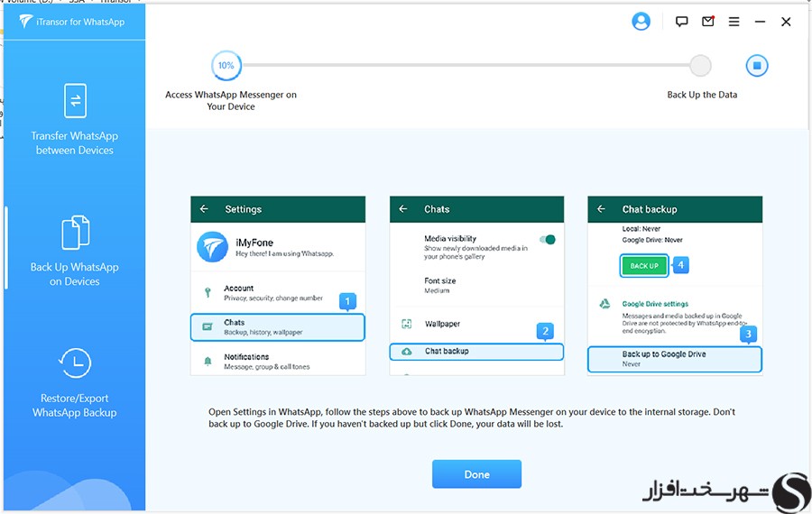Click the instruction paragraph about Open Settings

coord(472,418)
